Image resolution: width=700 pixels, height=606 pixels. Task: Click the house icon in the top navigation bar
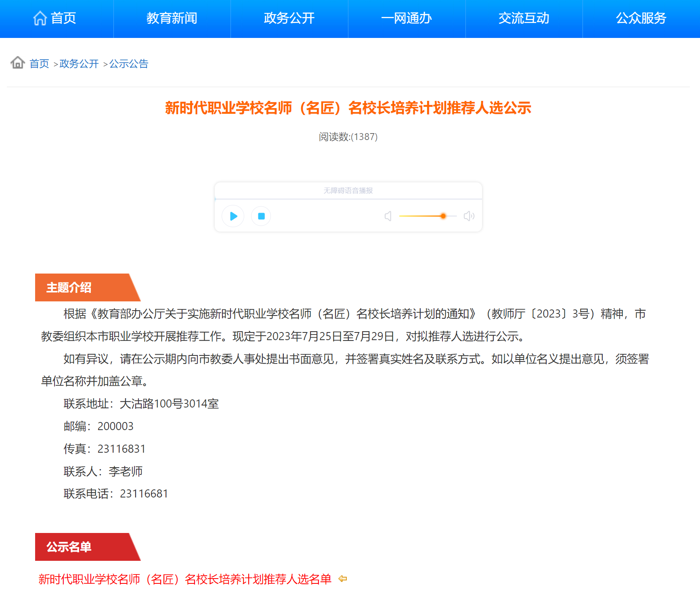pos(40,18)
